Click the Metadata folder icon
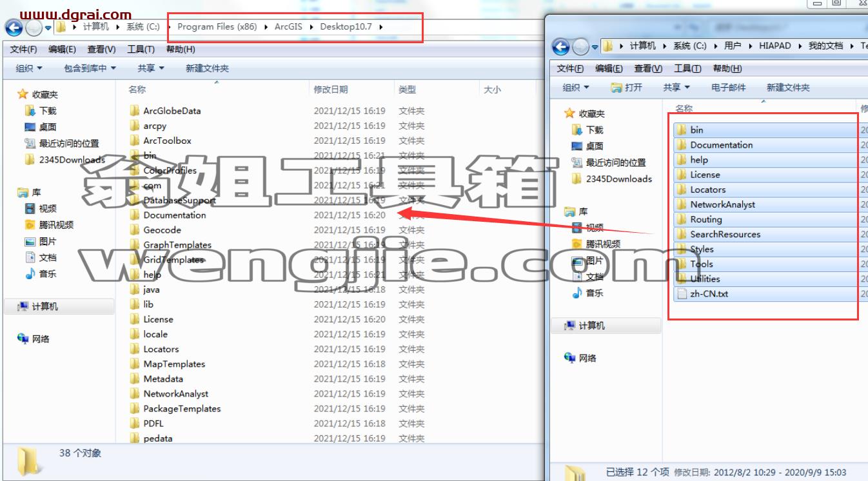Image resolution: width=868 pixels, height=481 pixels. click(x=134, y=379)
